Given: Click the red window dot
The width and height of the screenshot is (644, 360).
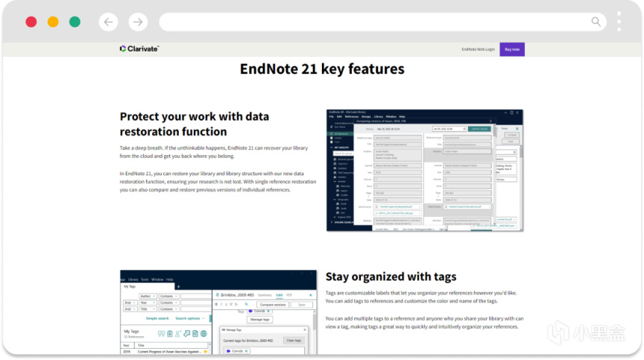Looking at the screenshot, I should [x=31, y=22].
